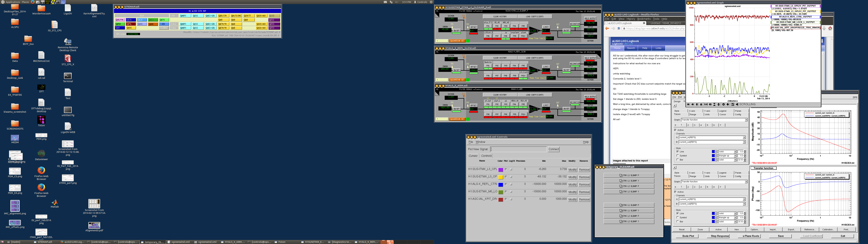Open the Terminal desktop icon

click(x=68, y=77)
